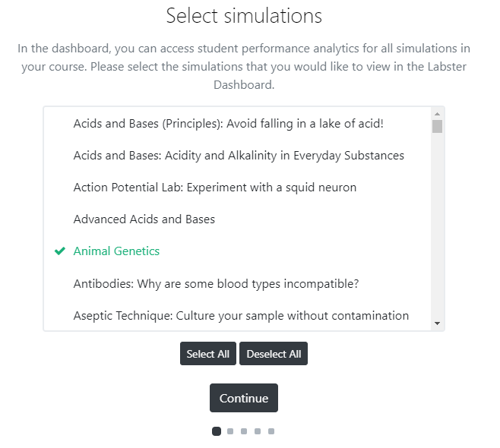Viewport: 500px width, 448px height.
Task: Click the scrollbar track below the thumb
Action: click(437, 228)
